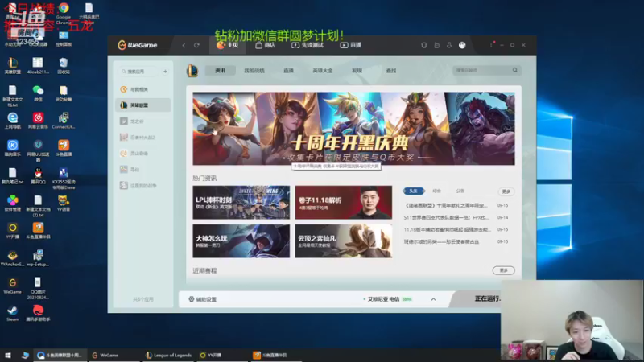
Task: Open the 直播 tab in WeGame top bar
Action: [x=350, y=45]
